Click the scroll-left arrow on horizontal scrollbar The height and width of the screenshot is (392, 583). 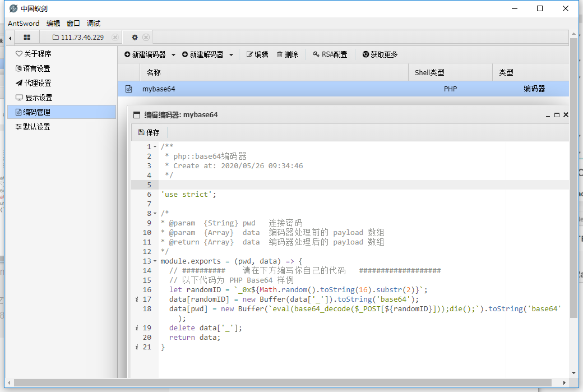click(x=9, y=382)
